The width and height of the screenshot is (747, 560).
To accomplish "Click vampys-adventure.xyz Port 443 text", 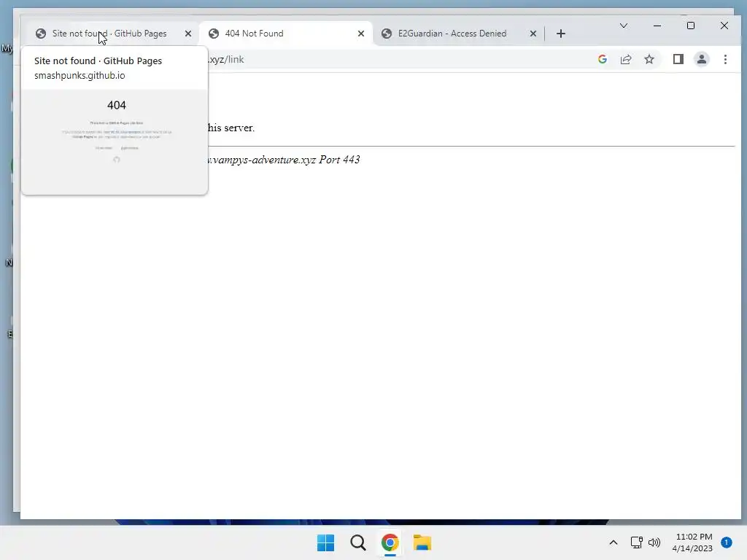I will [x=285, y=160].
